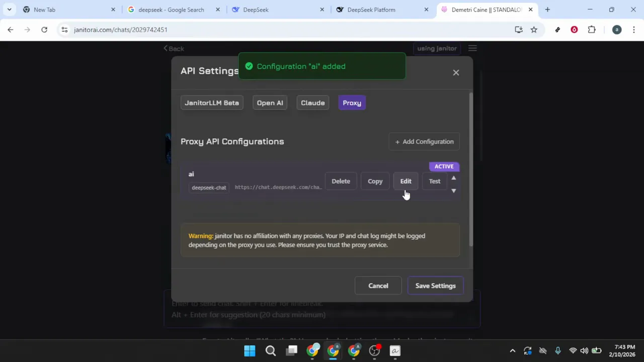
Task: Switch to the Claude tab
Action: [x=312, y=103]
